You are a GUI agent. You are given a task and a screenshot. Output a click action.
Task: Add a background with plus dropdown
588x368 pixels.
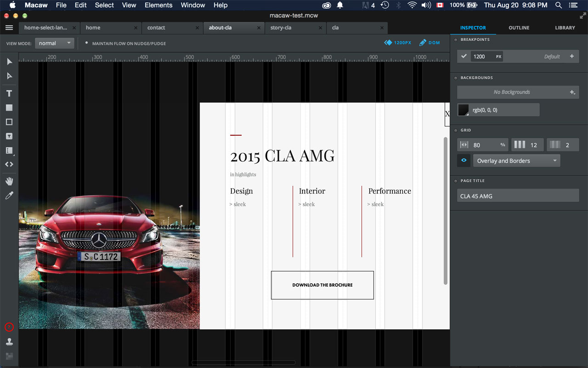(572, 92)
